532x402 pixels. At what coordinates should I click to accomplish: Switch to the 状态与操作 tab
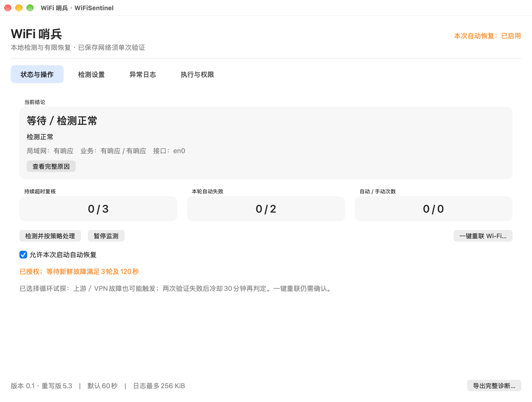click(x=37, y=74)
